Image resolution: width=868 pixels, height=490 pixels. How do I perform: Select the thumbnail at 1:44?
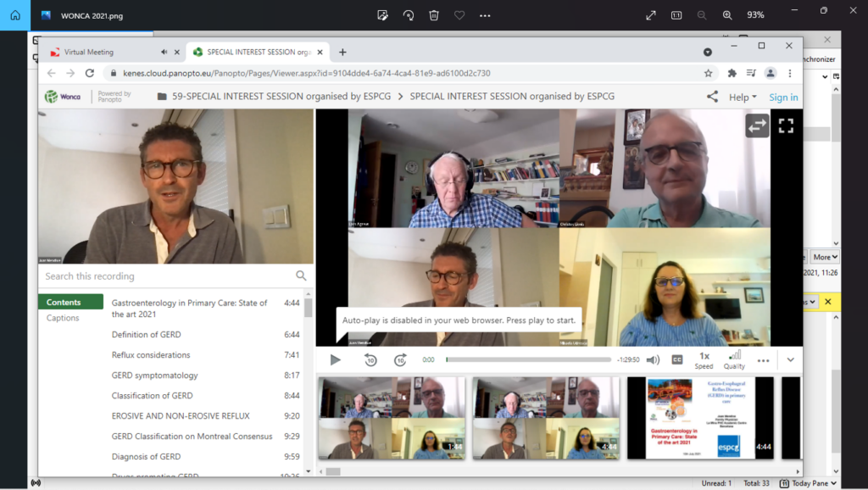point(392,419)
